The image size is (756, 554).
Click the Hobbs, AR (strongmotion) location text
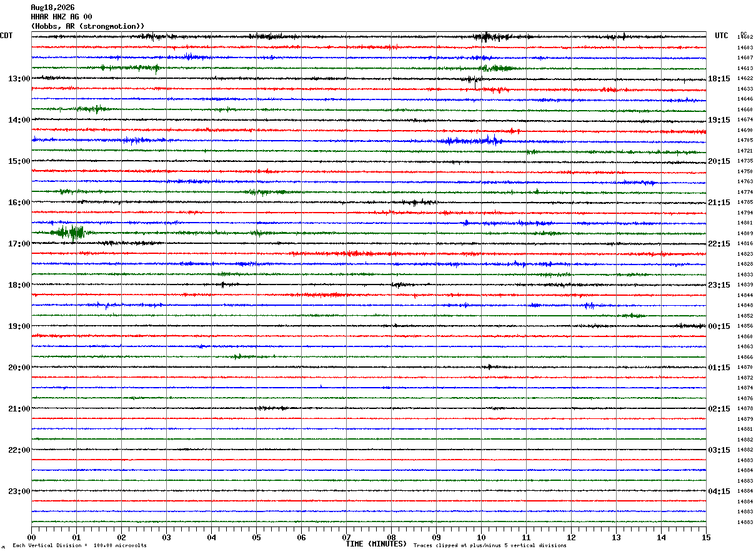click(x=88, y=26)
